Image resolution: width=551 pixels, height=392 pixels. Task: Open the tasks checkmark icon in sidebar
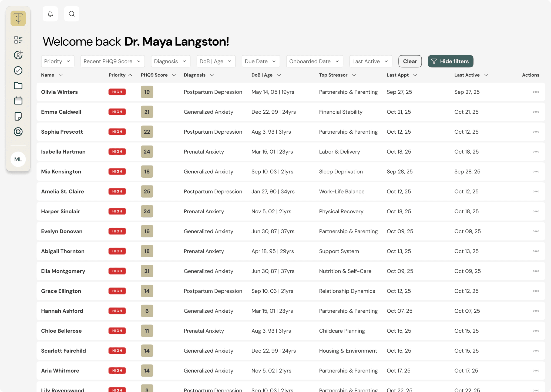pyautogui.click(x=18, y=70)
